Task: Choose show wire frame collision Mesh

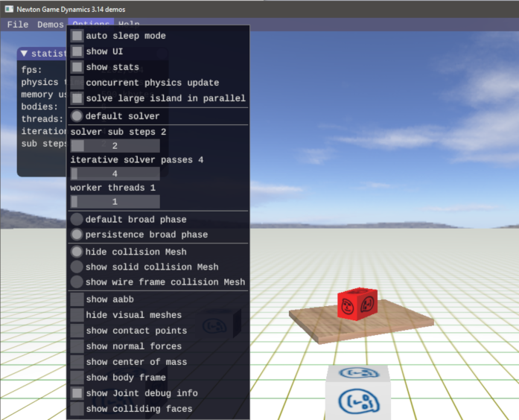Action: click(x=77, y=282)
